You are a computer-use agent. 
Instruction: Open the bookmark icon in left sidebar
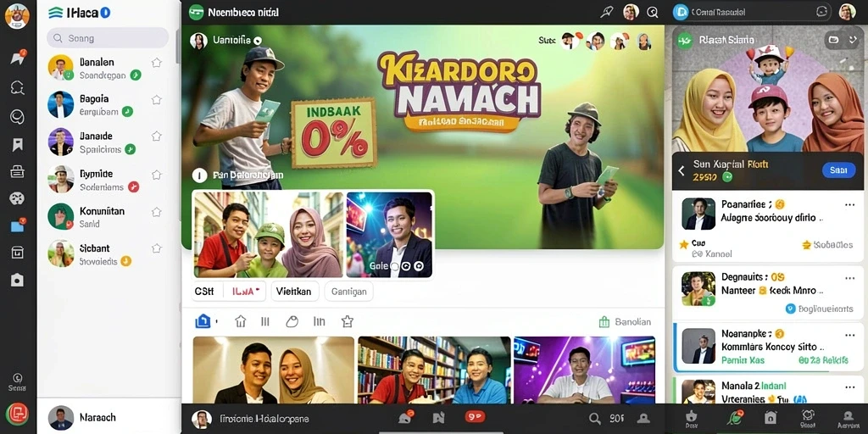pos(17,145)
